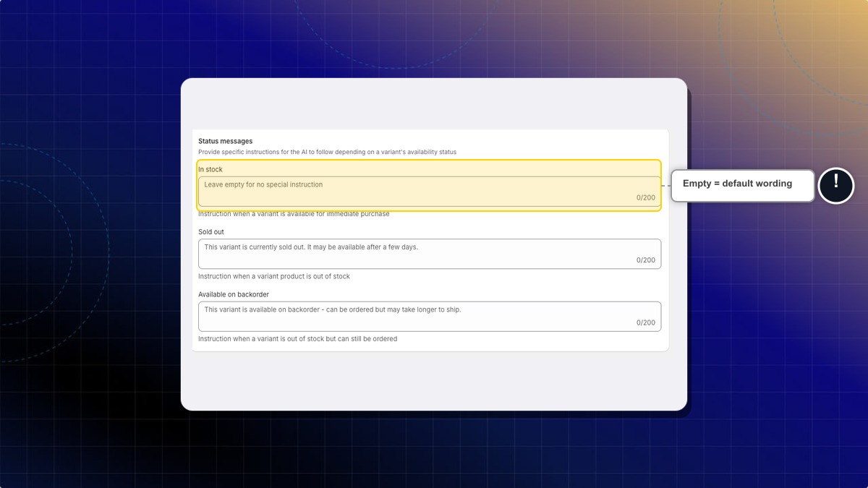Select the Status messages heading
Screen dimensions: 868x488
click(x=226, y=141)
